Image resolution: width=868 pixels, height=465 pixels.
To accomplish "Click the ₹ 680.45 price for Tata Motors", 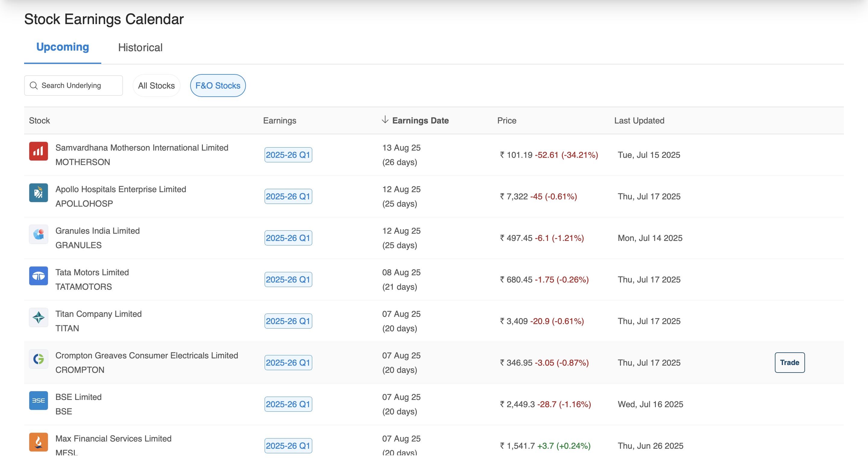I will tap(516, 280).
